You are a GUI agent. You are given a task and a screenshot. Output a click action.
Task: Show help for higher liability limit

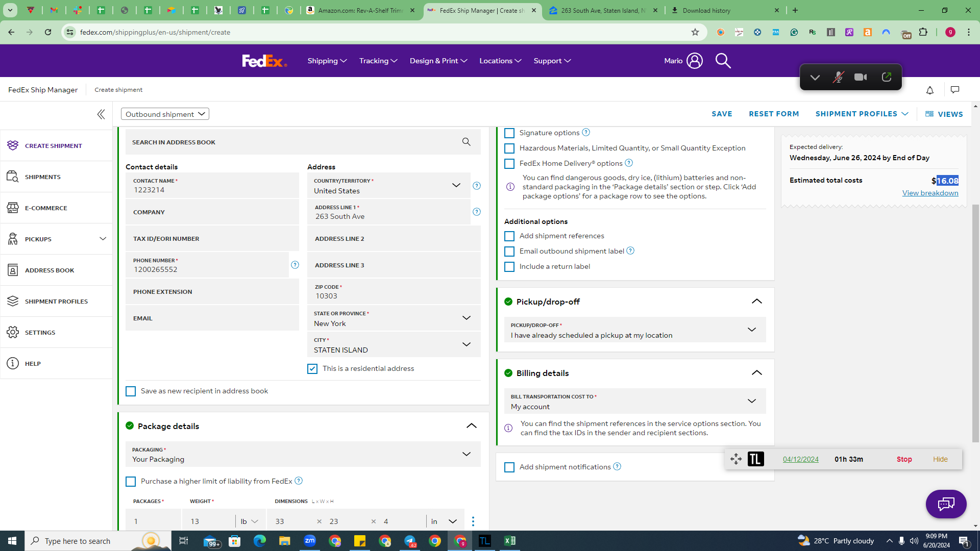[299, 481]
